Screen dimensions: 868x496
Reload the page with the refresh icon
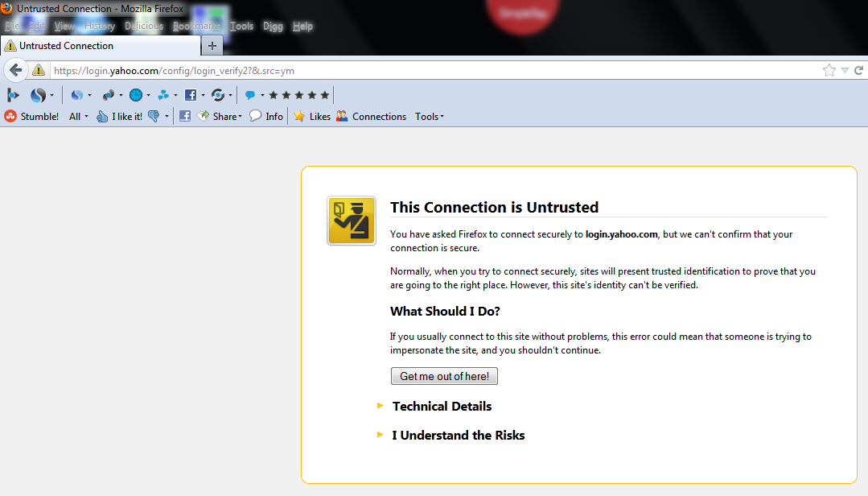pos(858,70)
